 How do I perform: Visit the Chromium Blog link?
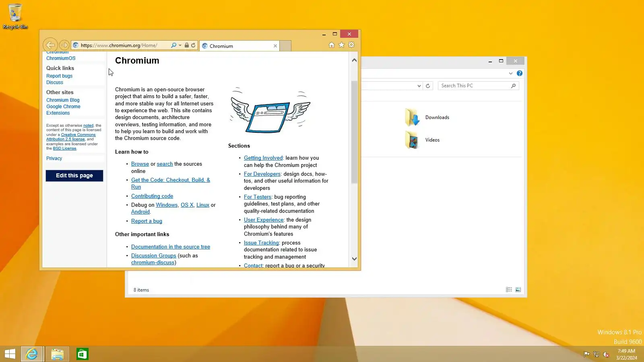pos(63,100)
